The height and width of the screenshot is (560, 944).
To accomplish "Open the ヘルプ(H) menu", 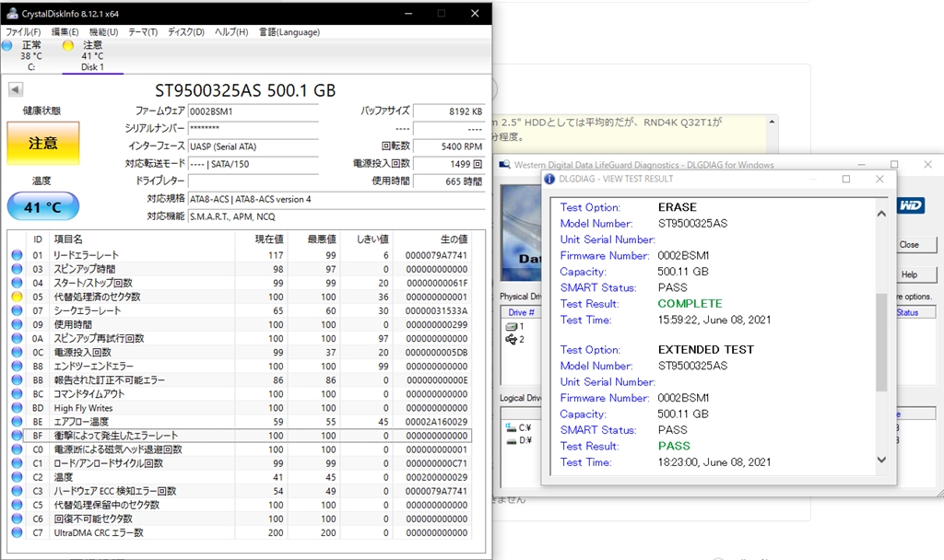I will pos(231,32).
